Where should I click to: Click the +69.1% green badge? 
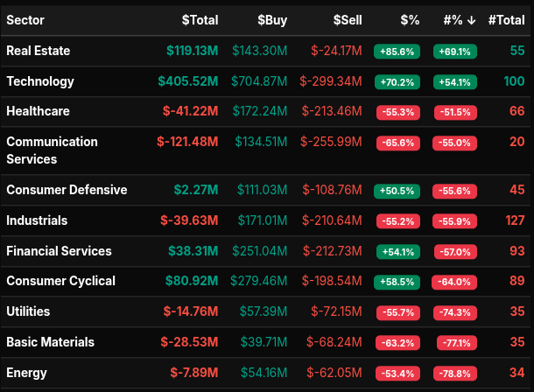tap(455, 52)
